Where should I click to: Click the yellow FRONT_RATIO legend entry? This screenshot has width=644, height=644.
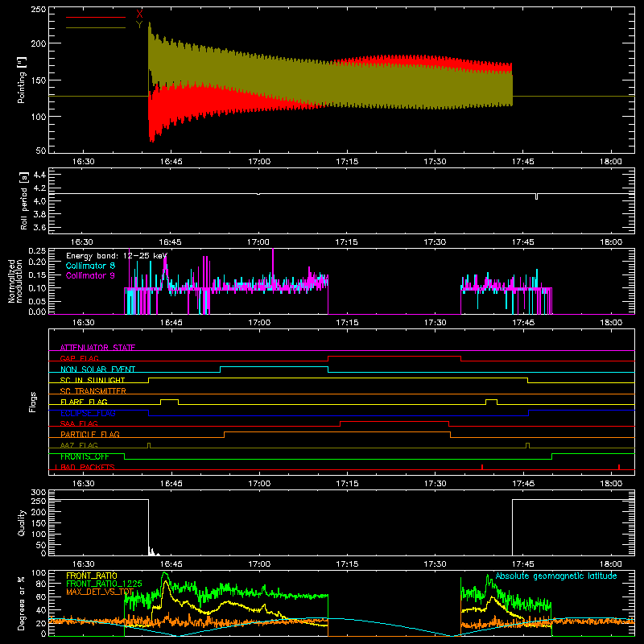(x=92, y=576)
